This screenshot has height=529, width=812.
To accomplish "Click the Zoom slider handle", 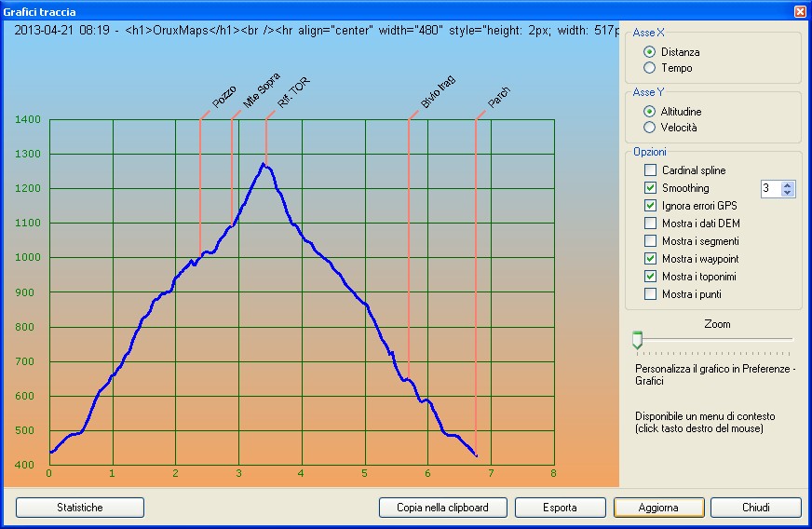I will point(637,340).
